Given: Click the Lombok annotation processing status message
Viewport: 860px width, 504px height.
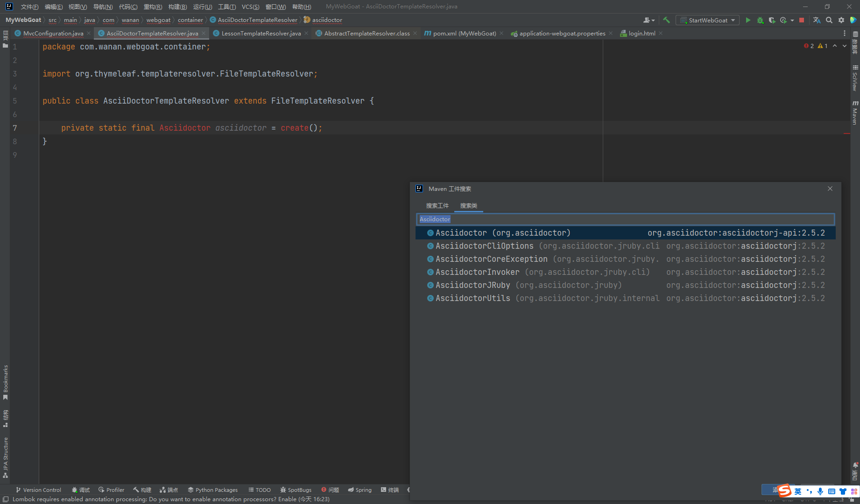Looking at the screenshot, I should (x=171, y=499).
